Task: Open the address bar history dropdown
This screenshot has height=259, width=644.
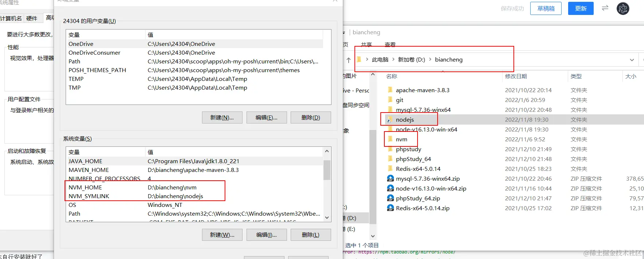Action: click(632, 60)
